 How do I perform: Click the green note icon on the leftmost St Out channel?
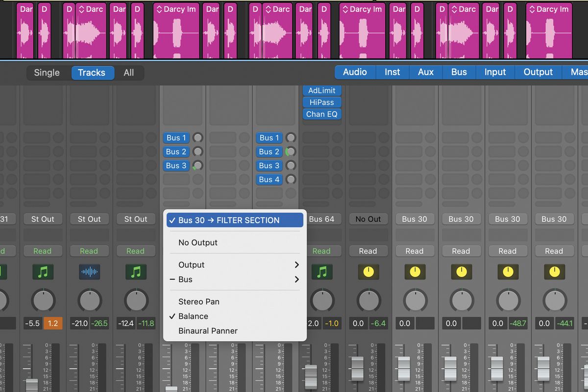coord(43,272)
